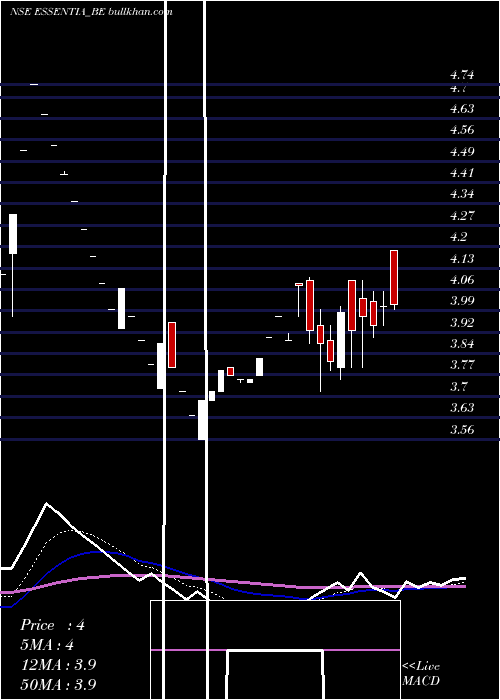Screen dimensions: 500x700
Task: Click the '5MA : 4' readout
Action: tap(47, 645)
